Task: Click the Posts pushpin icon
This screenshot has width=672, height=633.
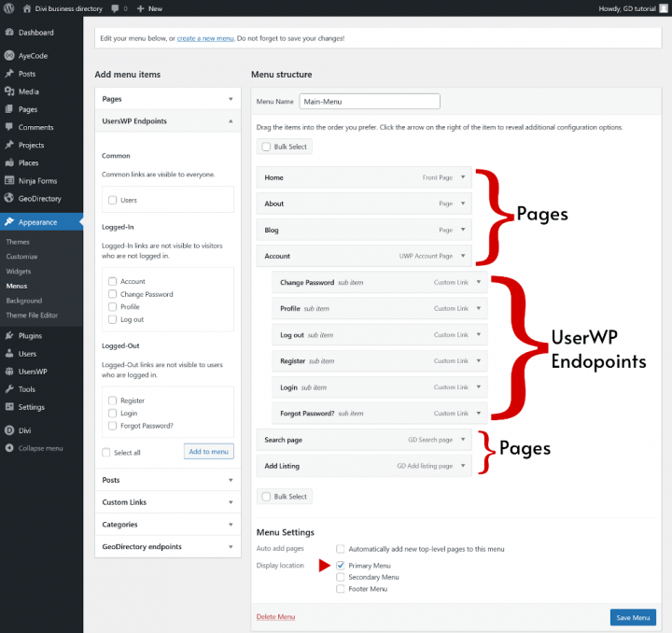Action: pyautogui.click(x=8, y=74)
